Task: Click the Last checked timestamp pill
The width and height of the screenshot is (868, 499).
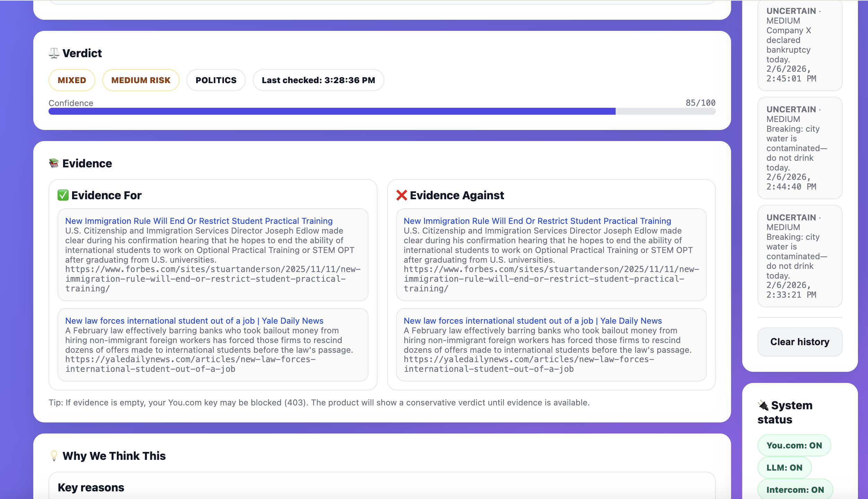Action: click(x=318, y=80)
